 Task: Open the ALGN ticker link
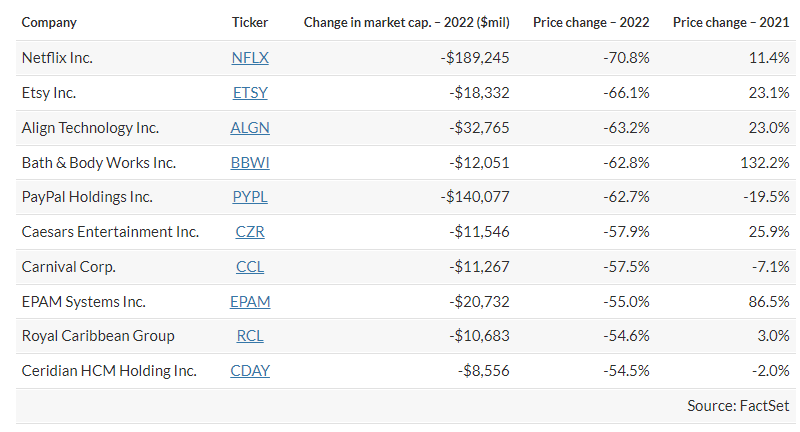[250, 128]
